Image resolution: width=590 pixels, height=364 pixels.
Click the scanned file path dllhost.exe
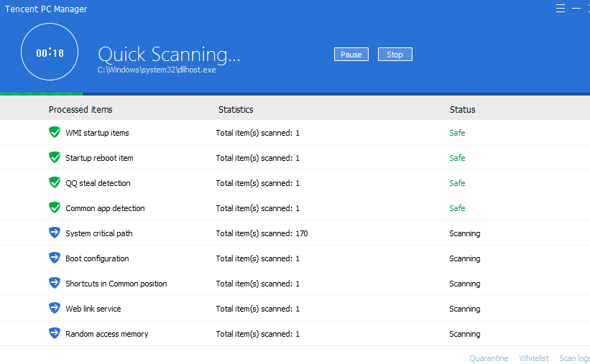pyautogui.click(x=157, y=70)
